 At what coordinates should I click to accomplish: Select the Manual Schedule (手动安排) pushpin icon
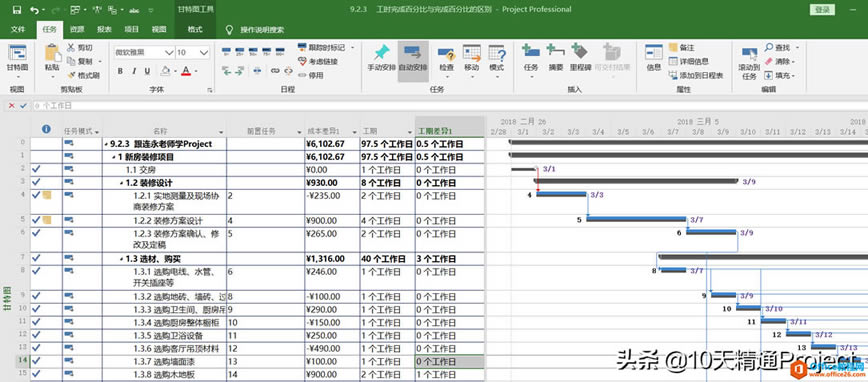click(381, 53)
